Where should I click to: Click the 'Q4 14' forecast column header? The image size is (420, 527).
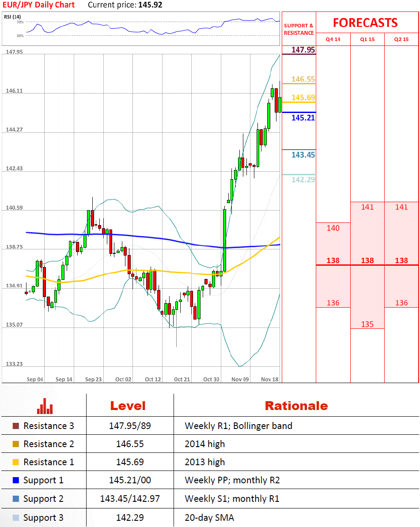pos(333,39)
